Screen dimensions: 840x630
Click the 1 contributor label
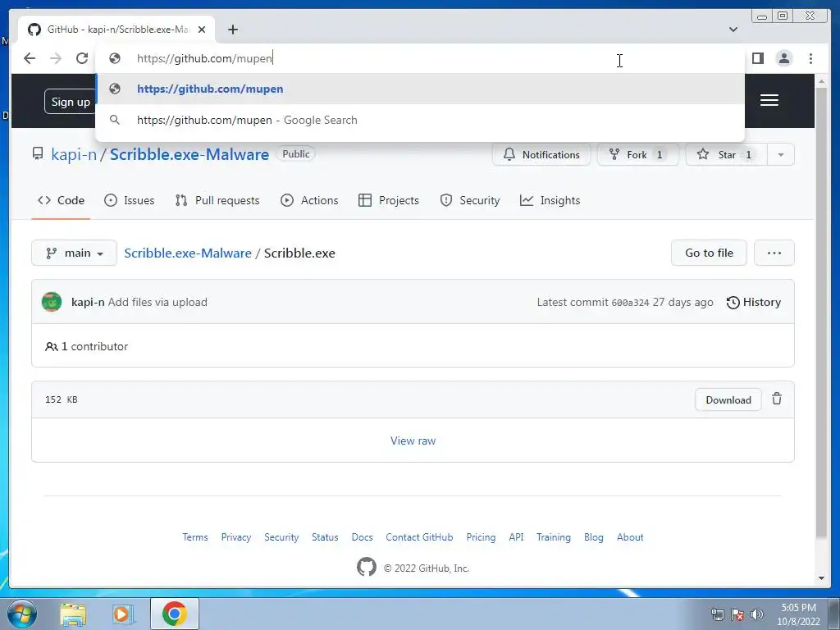point(87,347)
